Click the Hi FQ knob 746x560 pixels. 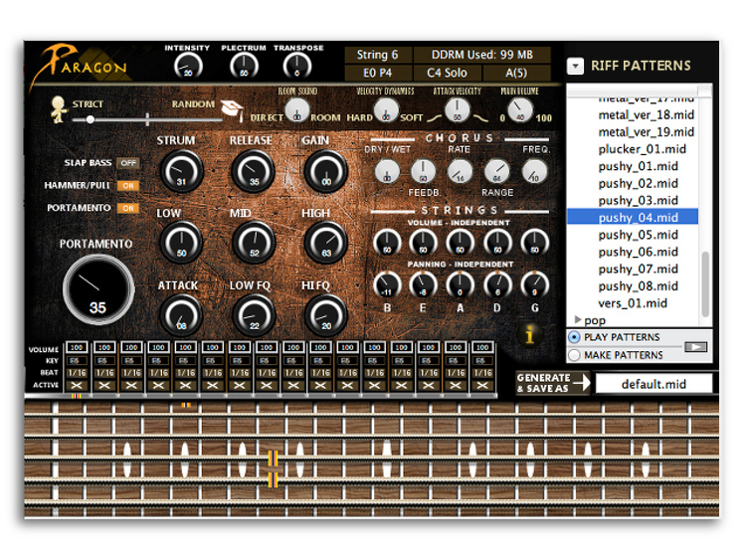click(326, 315)
